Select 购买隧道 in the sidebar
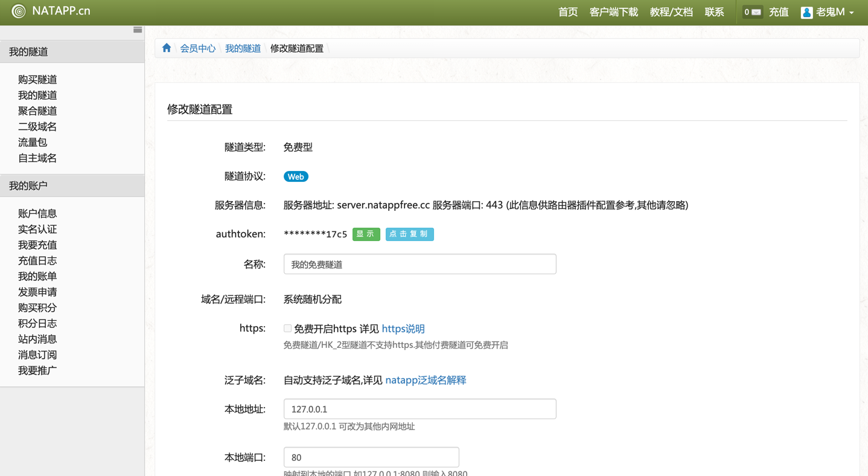This screenshot has width=868, height=476. 37,80
